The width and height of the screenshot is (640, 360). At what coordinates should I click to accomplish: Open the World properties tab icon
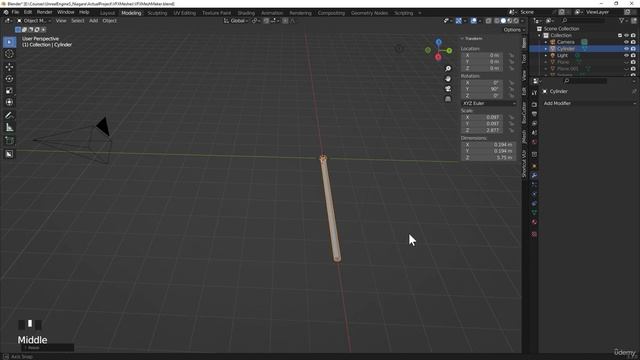(534, 142)
